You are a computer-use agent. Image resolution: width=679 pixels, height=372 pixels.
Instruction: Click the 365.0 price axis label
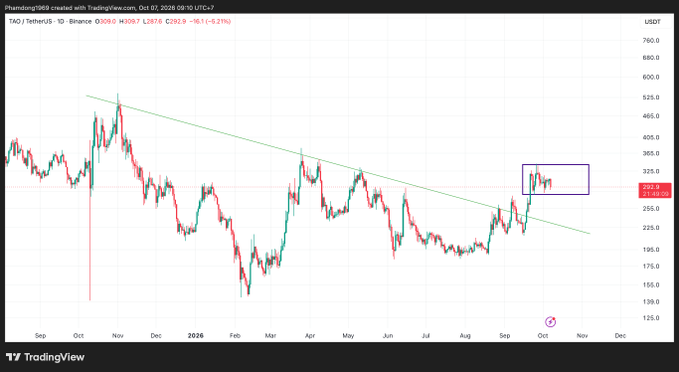(x=651, y=153)
